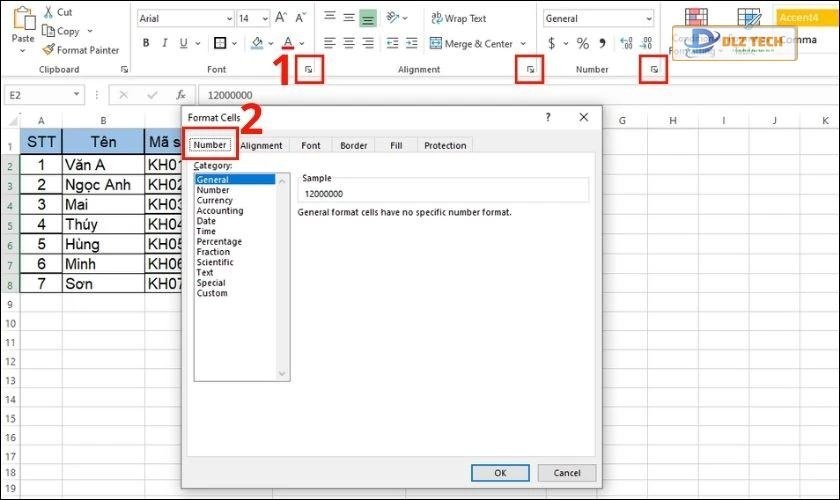The width and height of the screenshot is (840, 500).
Task: Open the Font dialog launcher arrow
Action: click(310, 70)
